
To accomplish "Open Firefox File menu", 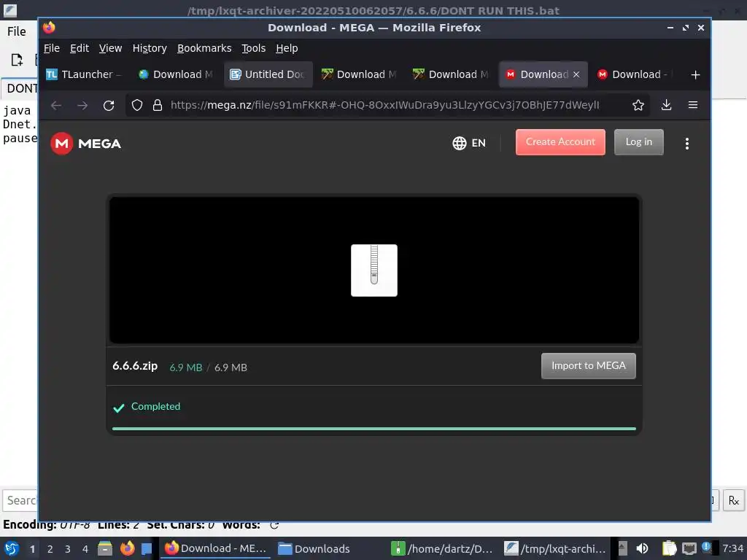I will point(52,48).
